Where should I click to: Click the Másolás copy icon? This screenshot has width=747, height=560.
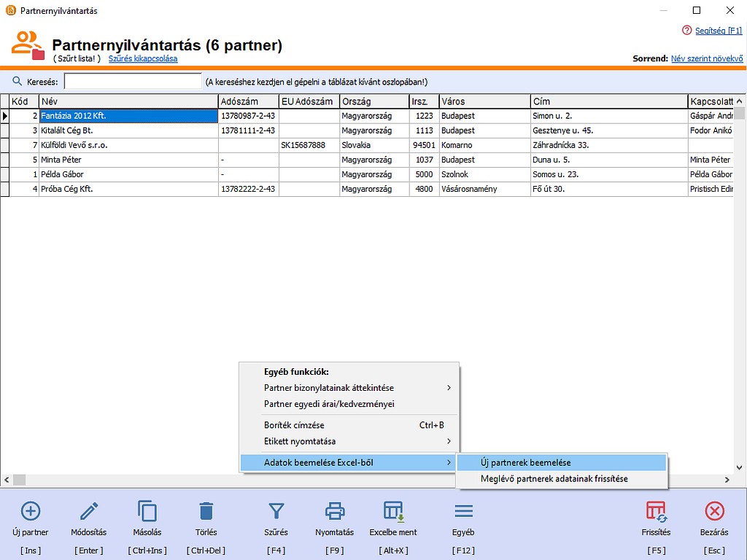click(x=147, y=510)
